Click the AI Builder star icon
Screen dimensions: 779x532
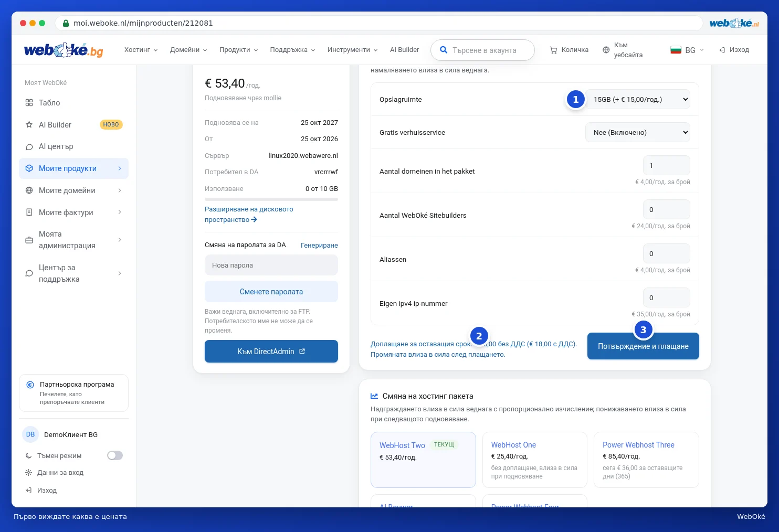(x=29, y=125)
